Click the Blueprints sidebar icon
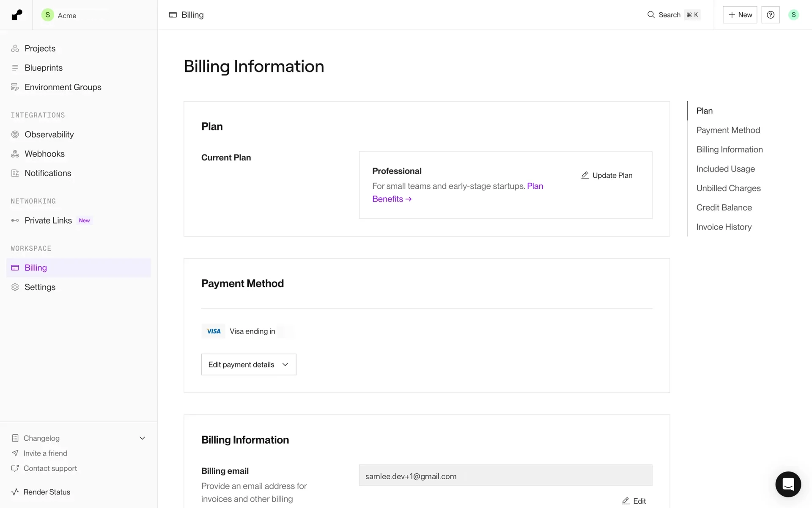The image size is (812, 508). pyautogui.click(x=15, y=68)
